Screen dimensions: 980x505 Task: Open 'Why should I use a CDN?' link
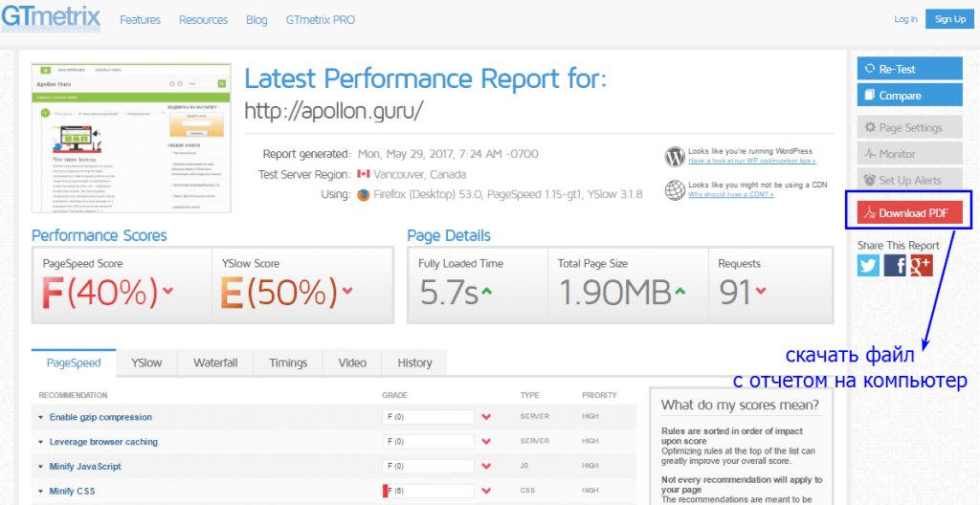tap(730, 194)
